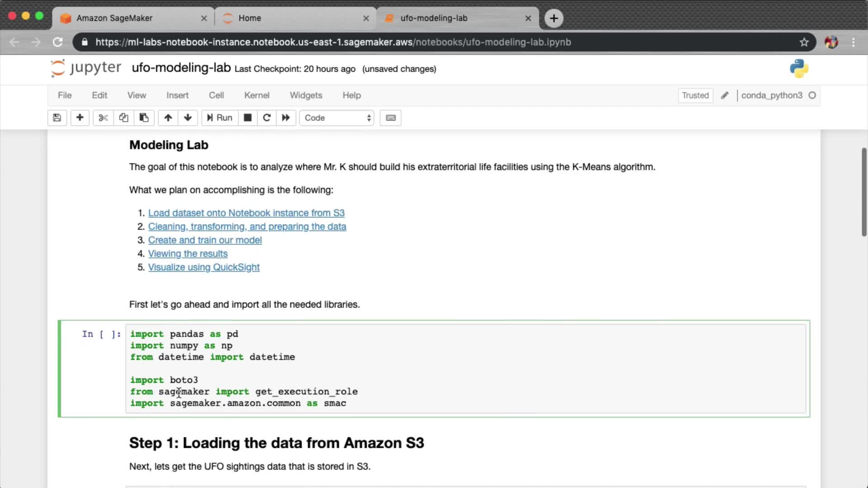Restart the kernel icon

(267, 118)
